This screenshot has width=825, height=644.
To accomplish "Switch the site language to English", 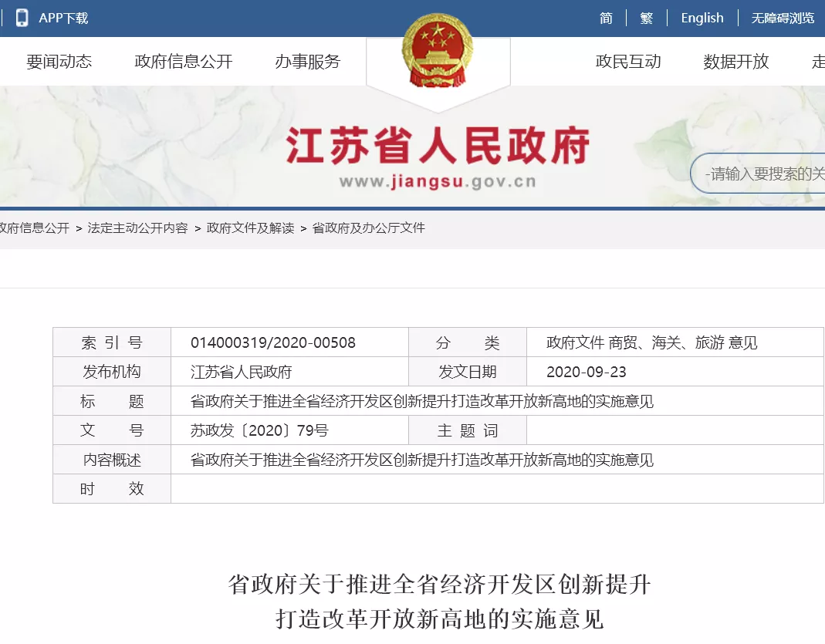I will point(702,18).
